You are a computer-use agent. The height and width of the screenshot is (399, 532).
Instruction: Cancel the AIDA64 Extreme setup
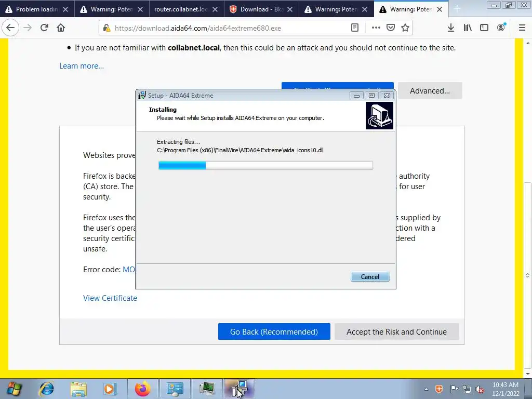pos(370,276)
